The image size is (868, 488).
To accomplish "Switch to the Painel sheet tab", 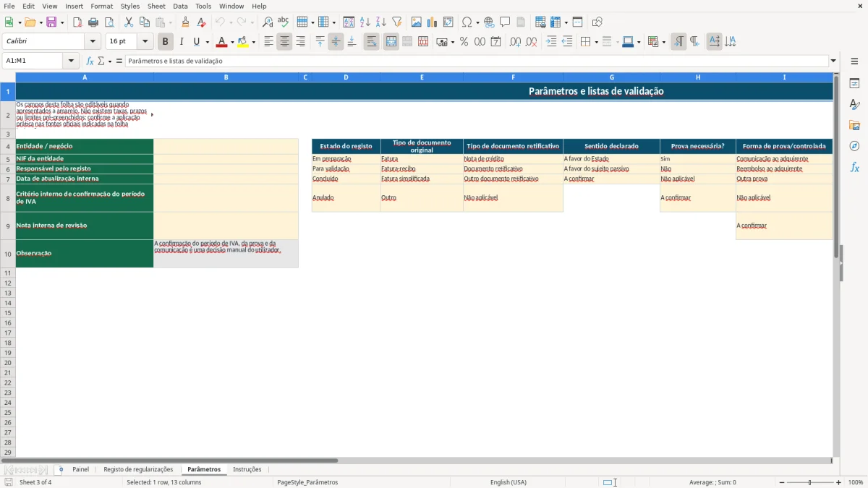I will point(80,469).
